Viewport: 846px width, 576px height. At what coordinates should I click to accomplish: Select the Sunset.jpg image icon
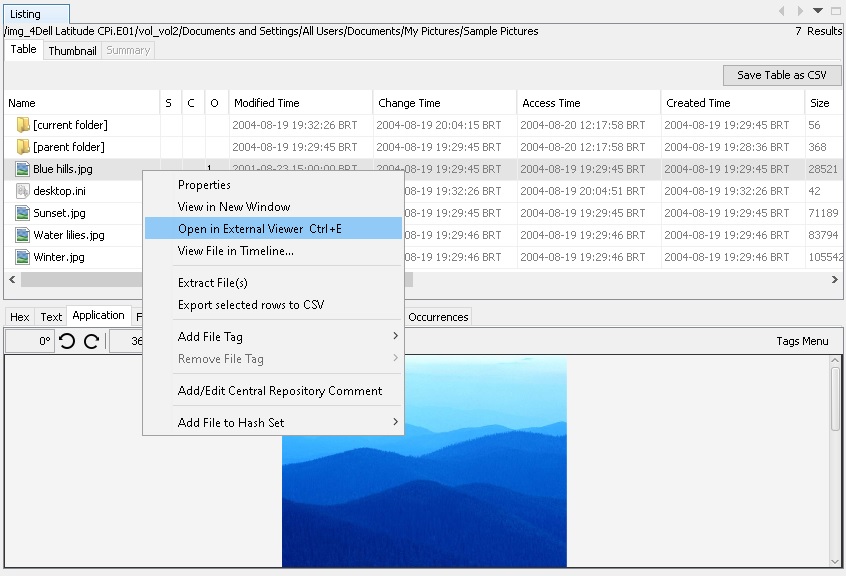click(23, 213)
